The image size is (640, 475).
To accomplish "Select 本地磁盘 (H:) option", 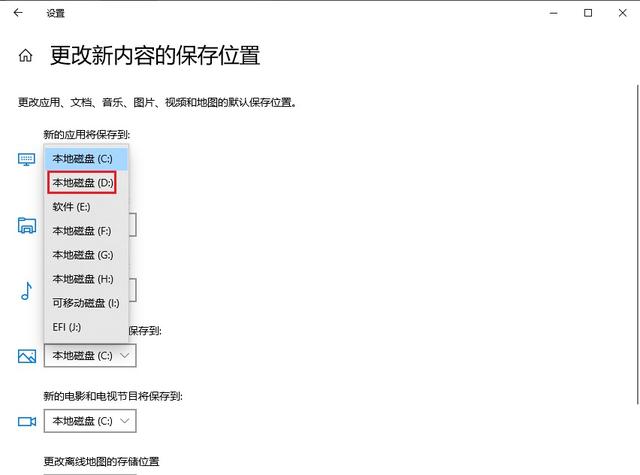I will point(87,279).
